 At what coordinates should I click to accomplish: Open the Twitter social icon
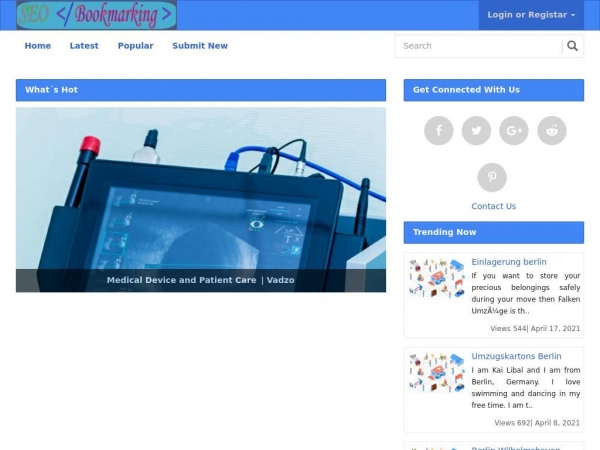(x=476, y=130)
